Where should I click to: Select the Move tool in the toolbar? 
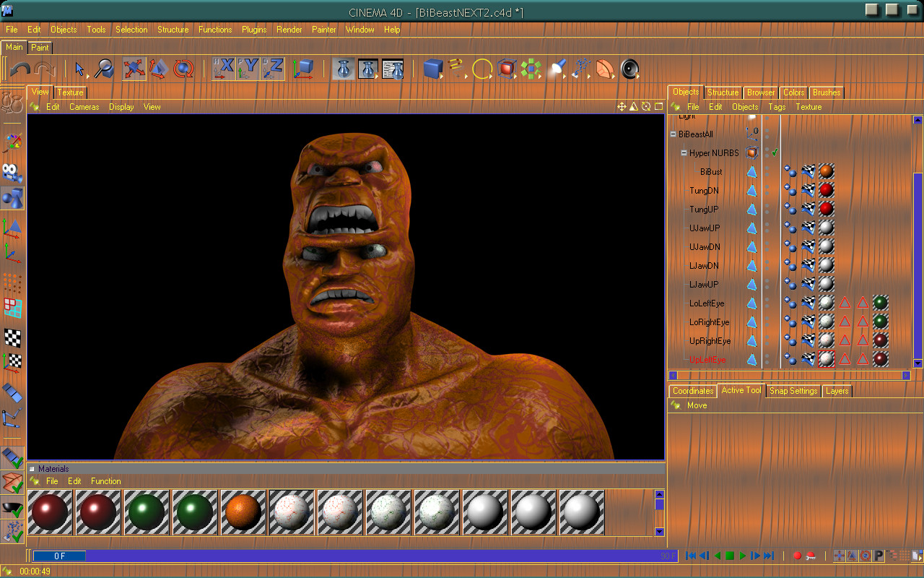[x=134, y=69]
